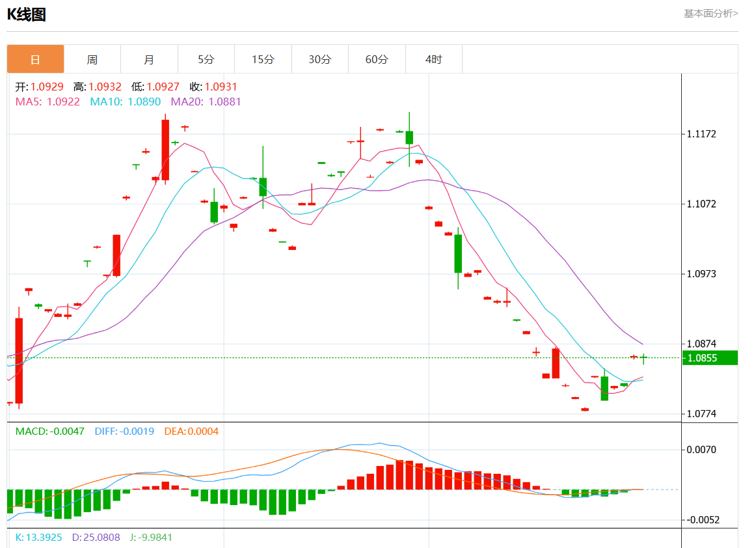Click the MACD value label
Screen dimensions: 756x548
[49, 431]
